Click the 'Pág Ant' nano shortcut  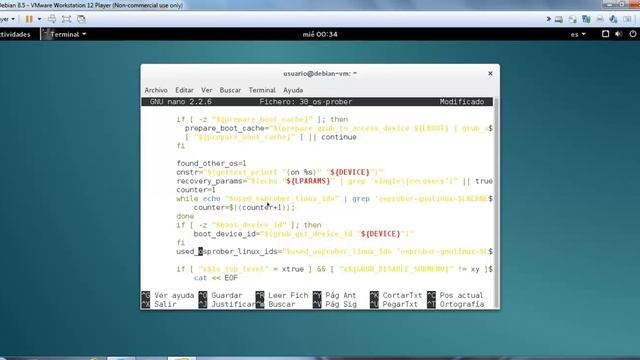point(335,295)
